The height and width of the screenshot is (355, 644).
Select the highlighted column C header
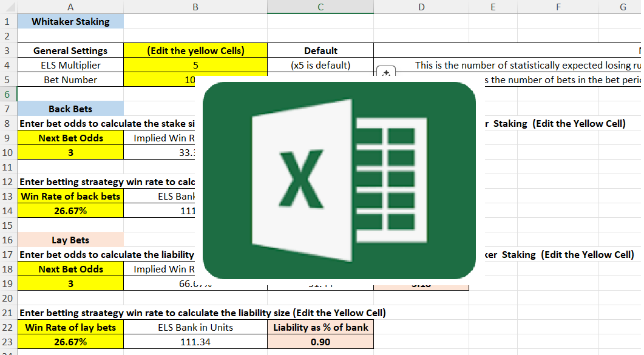320,7
